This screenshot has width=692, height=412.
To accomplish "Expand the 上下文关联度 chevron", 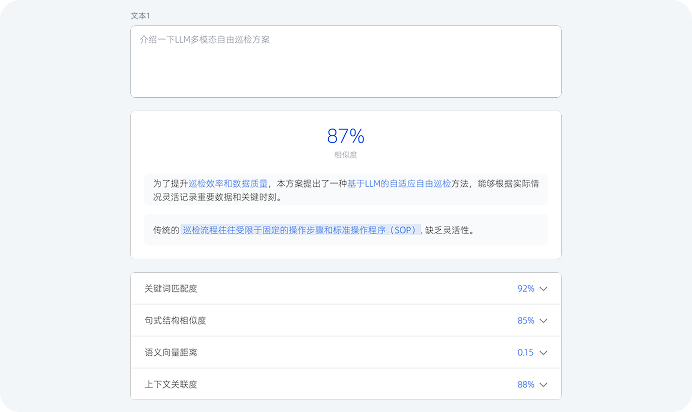I will tap(543, 385).
